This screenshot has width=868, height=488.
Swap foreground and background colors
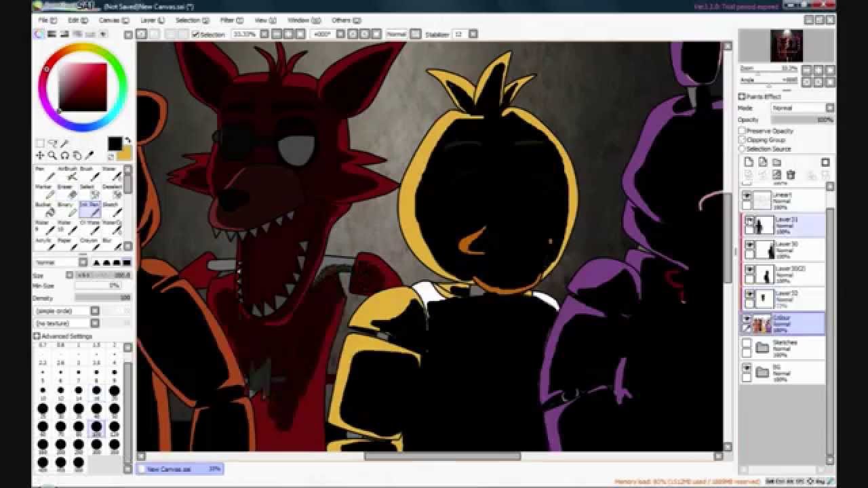tap(127, 141)
